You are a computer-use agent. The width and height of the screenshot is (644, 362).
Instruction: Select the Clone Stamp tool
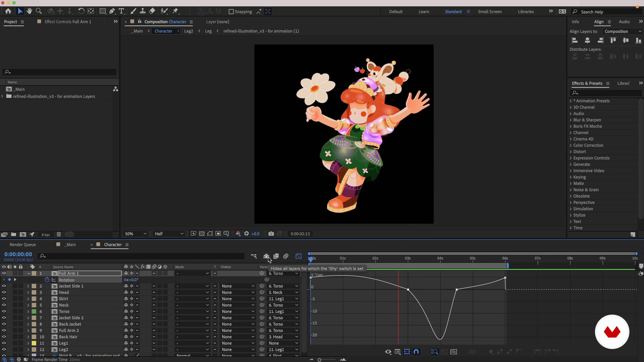coord(143,11)
